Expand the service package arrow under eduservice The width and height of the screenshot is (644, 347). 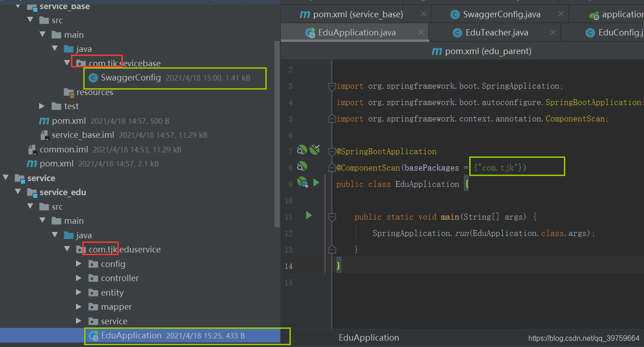tap(79, 321)
